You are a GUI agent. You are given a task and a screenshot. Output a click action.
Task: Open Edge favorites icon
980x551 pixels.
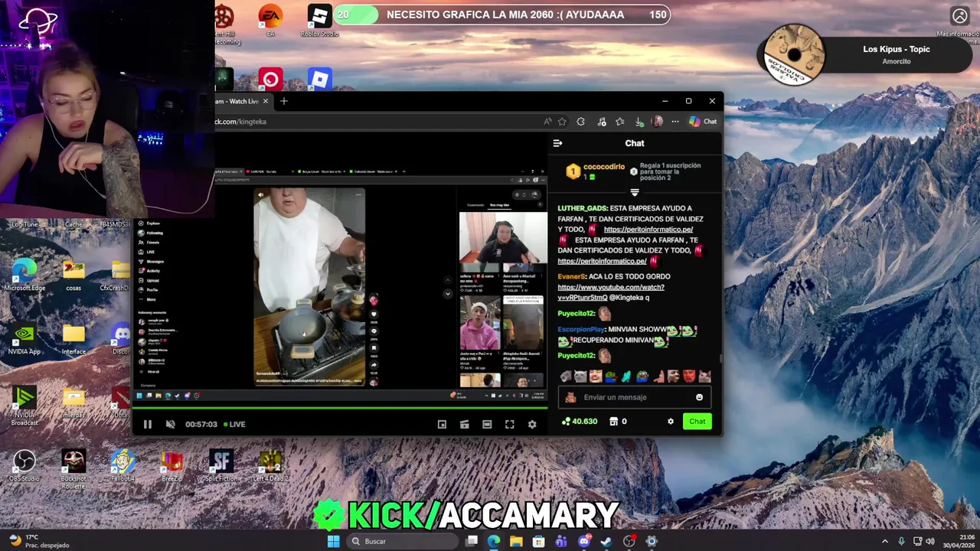click(x=619, y=122)
